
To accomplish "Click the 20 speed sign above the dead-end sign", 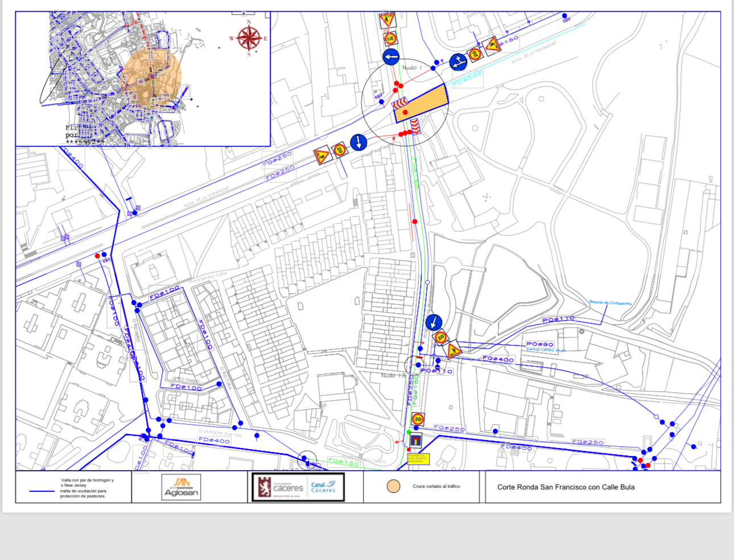I will click(x=418, y=419).
